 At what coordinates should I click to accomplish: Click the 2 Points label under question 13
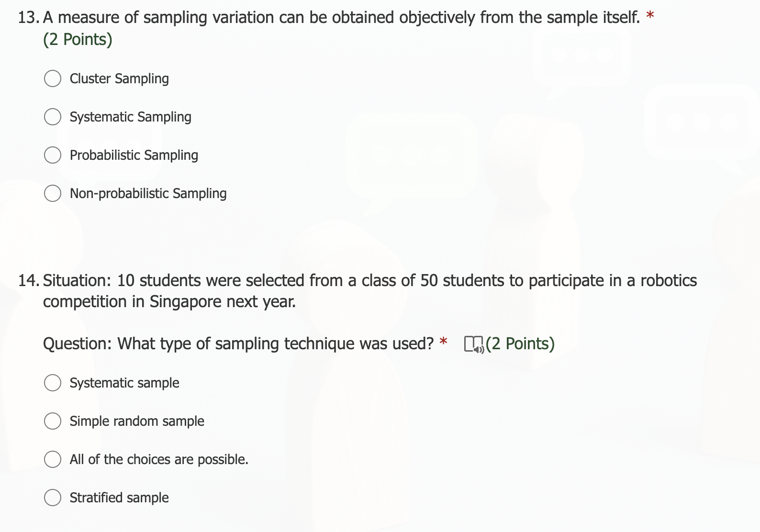click(x=78, y=39)
